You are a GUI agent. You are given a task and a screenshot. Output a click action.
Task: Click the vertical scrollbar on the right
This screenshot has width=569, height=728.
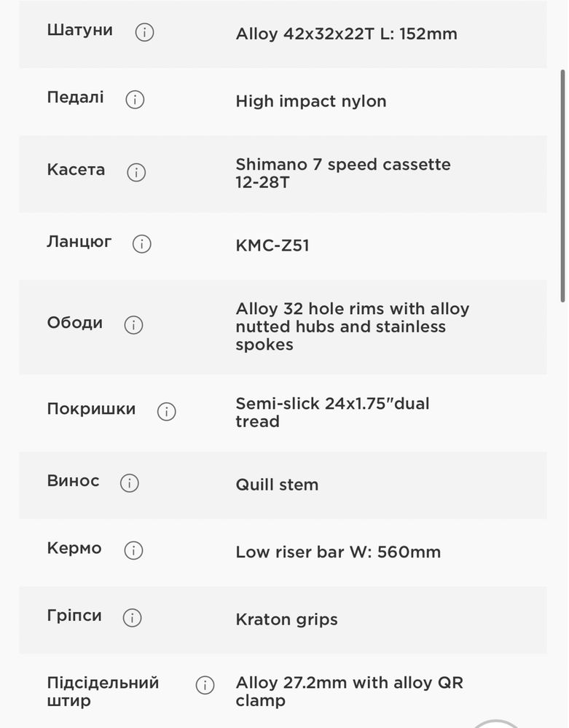pyautogui.click(x=562, y=186)
